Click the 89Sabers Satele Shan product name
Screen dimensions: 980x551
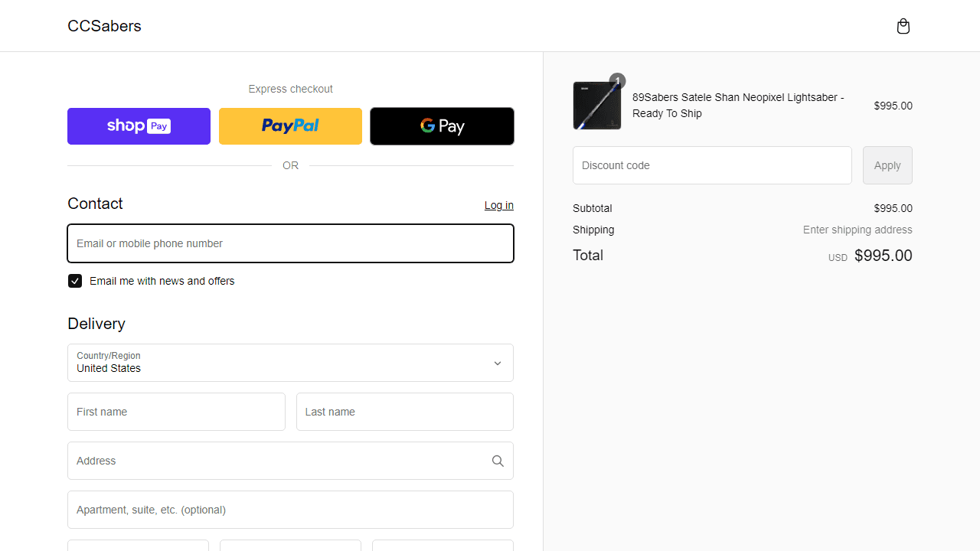[x=738, y=106]
